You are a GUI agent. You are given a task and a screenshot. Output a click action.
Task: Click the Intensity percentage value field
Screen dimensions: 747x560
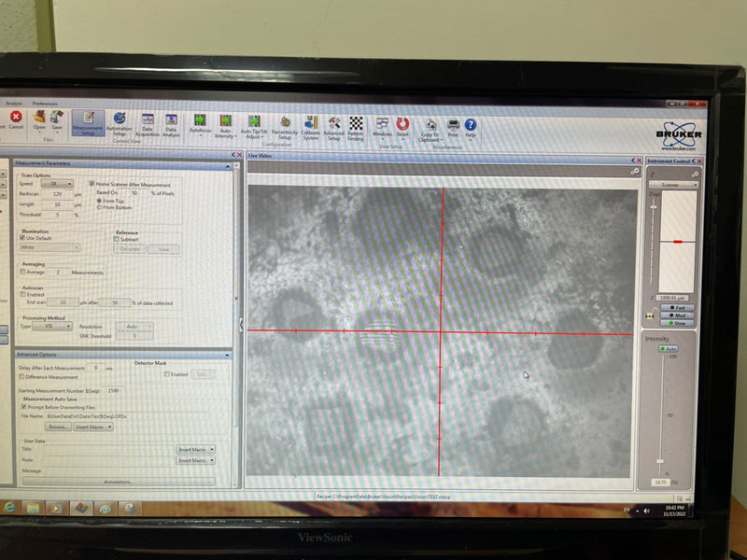click(661, 483)
